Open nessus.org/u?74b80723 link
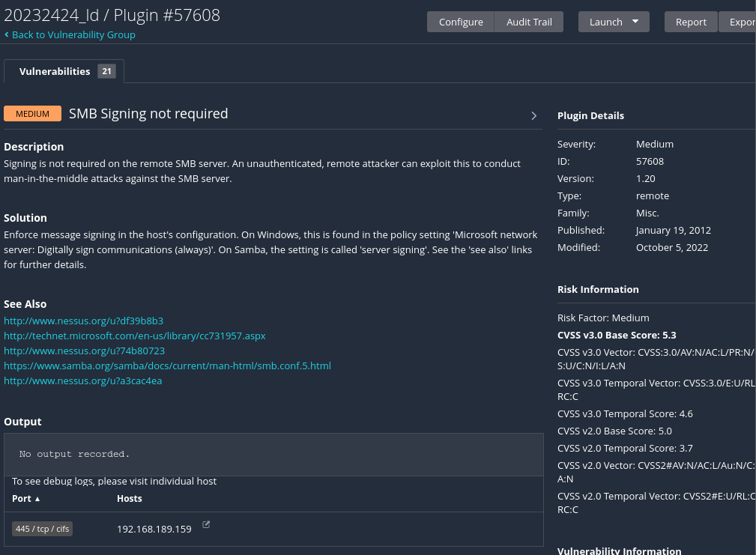Screen dimensions: 756x555 85,351
